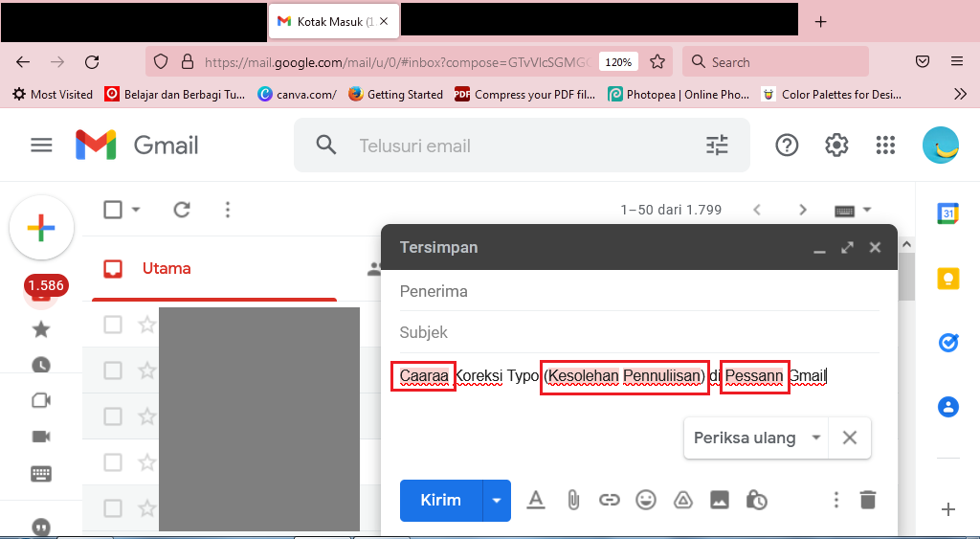Click Periksa ulang button

coord(745,438)
